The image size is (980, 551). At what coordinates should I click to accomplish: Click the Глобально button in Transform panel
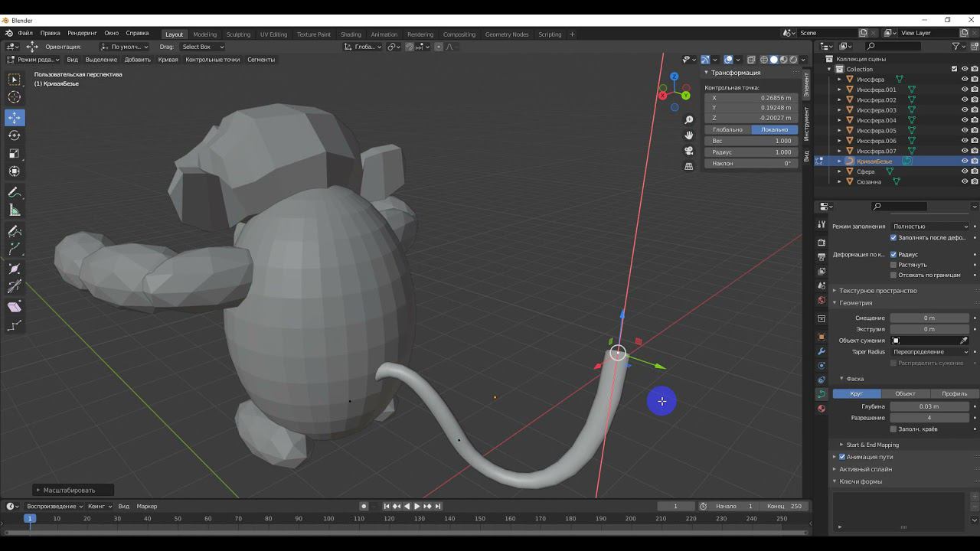pos(727,129)
